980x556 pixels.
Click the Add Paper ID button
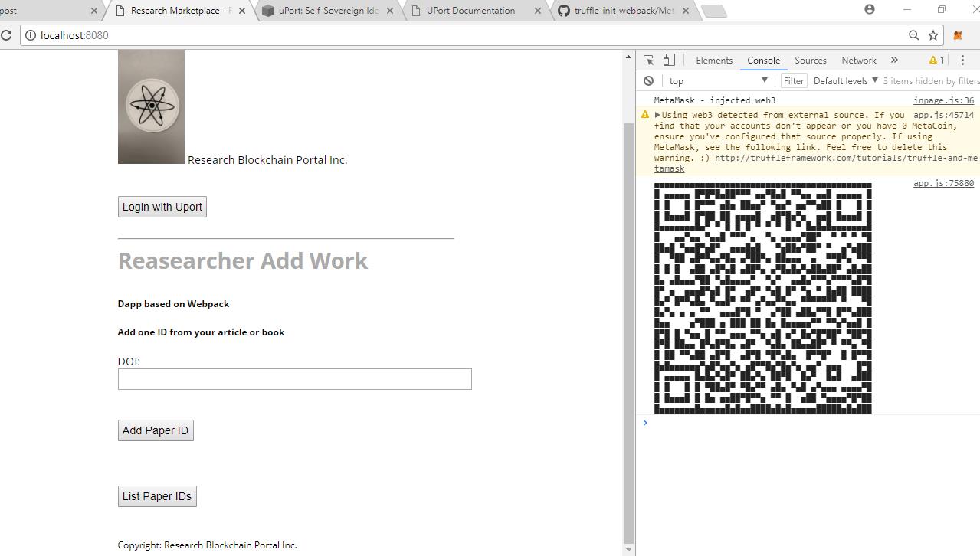coord(156,430)
